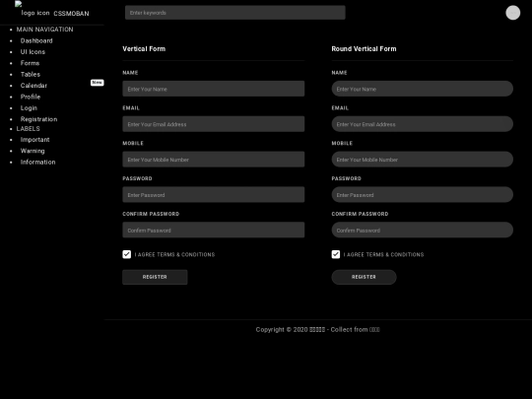Viewport: 532px width, 399px height.
Task: Click Name field in Vertical Form
Action: [214, 89]
